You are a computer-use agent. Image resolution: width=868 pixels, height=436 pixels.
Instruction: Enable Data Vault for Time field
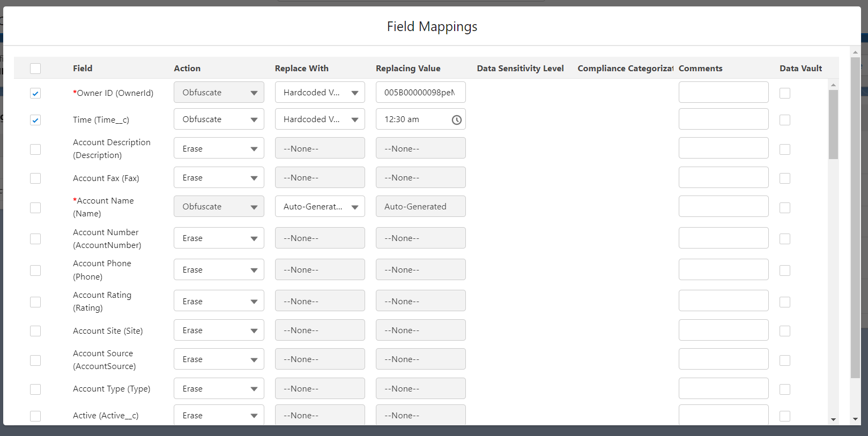785,120
